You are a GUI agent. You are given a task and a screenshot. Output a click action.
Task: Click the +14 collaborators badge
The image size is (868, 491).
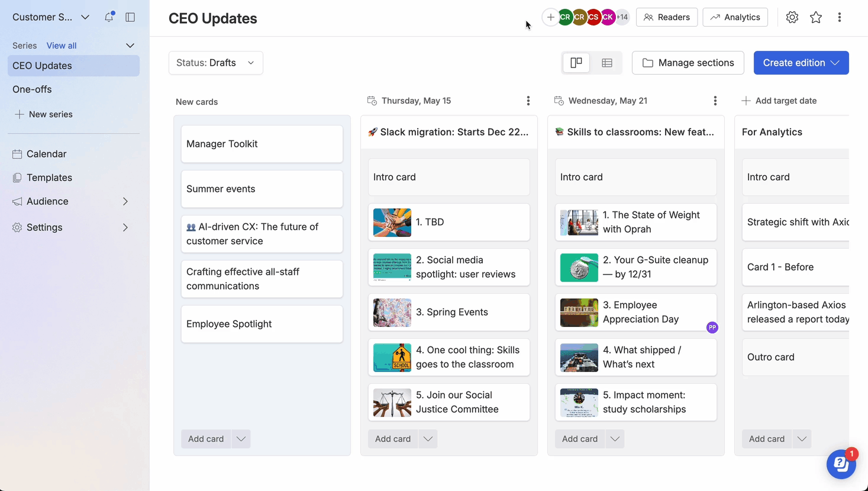[622, 17]
